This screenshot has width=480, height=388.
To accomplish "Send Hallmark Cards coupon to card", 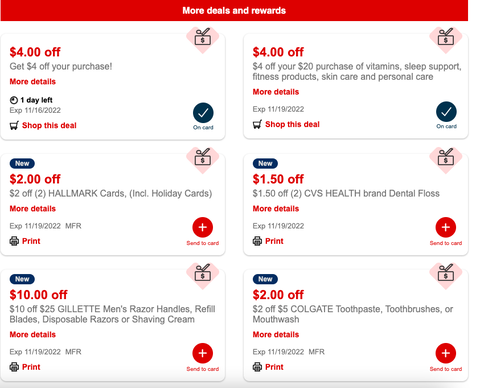I will click(203, 227).
